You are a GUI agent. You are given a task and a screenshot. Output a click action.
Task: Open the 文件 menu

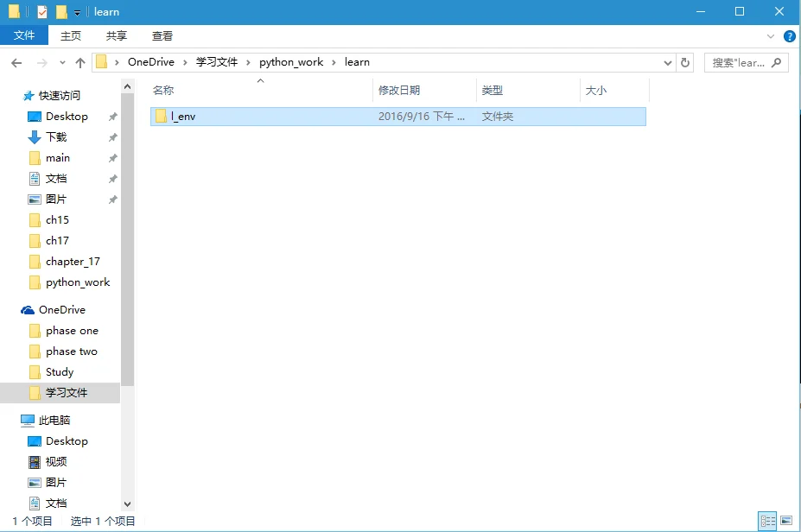(x=24, y=35)
